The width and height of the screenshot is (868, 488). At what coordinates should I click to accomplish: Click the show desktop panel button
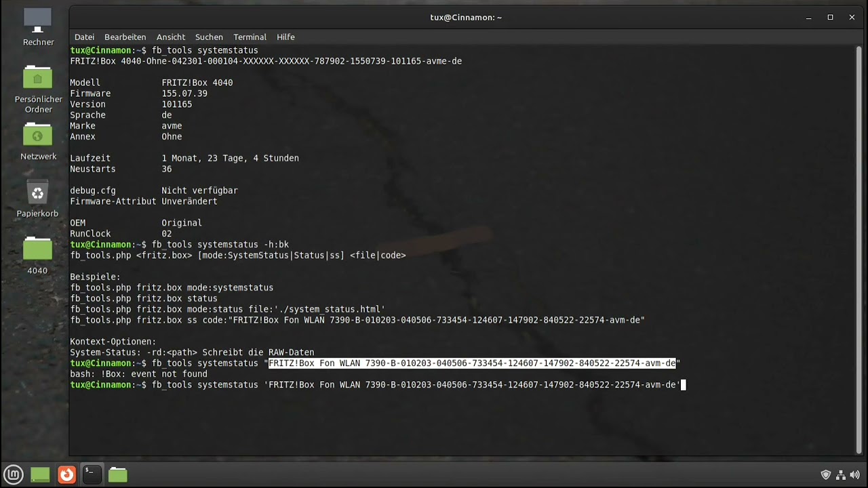coord(40,474)
